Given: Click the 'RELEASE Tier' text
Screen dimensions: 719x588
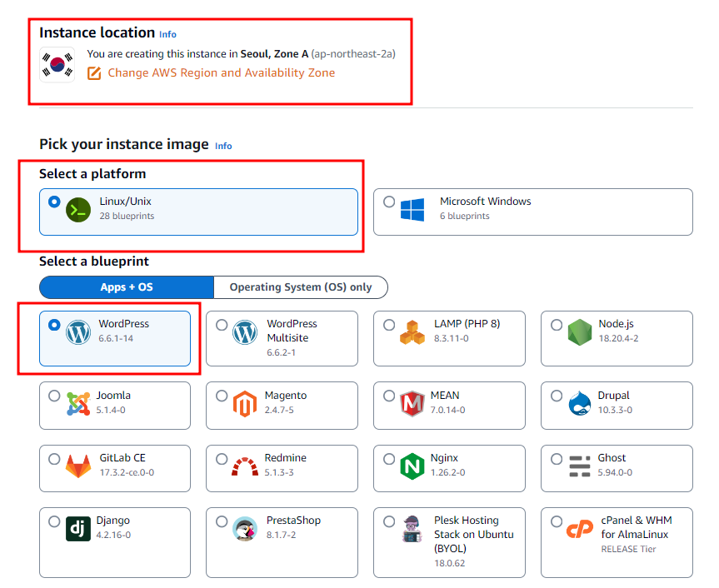Looking at the screenshot, I should point(628,549).
